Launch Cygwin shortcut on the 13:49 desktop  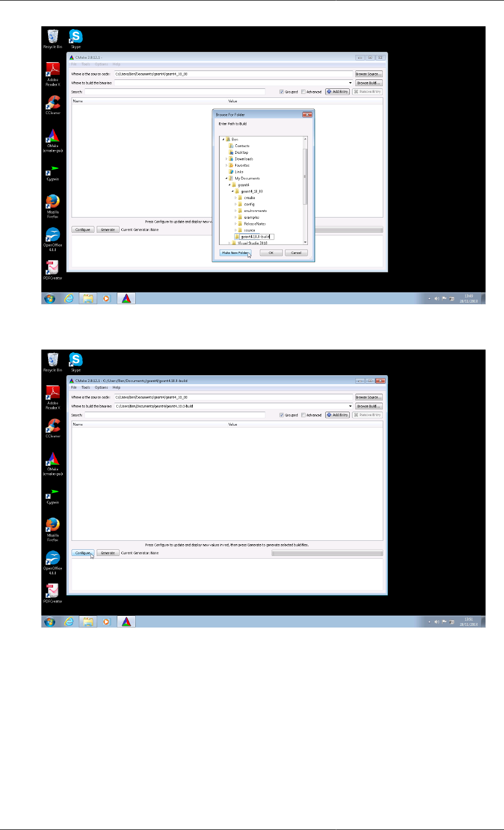pyautogui.click(x=53, y=171)
